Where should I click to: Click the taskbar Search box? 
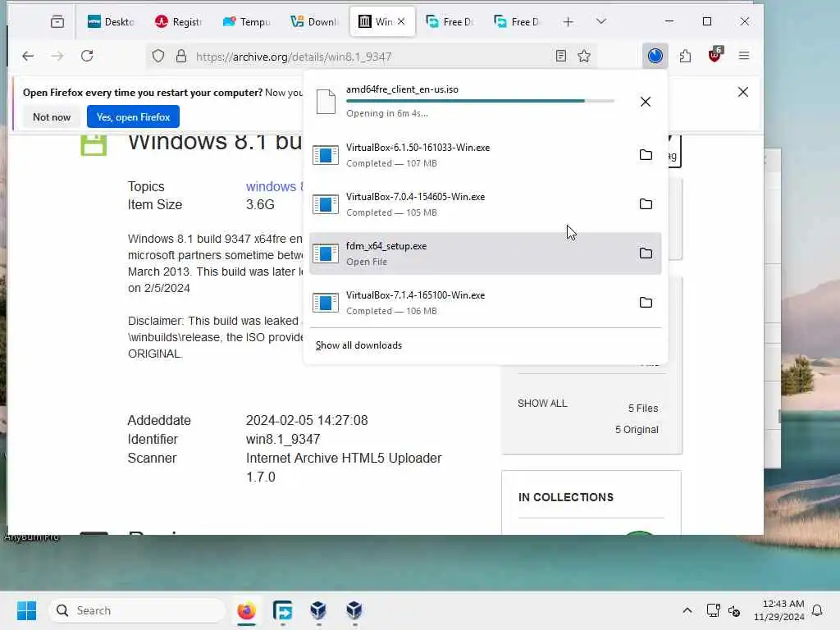pos(138,610)
